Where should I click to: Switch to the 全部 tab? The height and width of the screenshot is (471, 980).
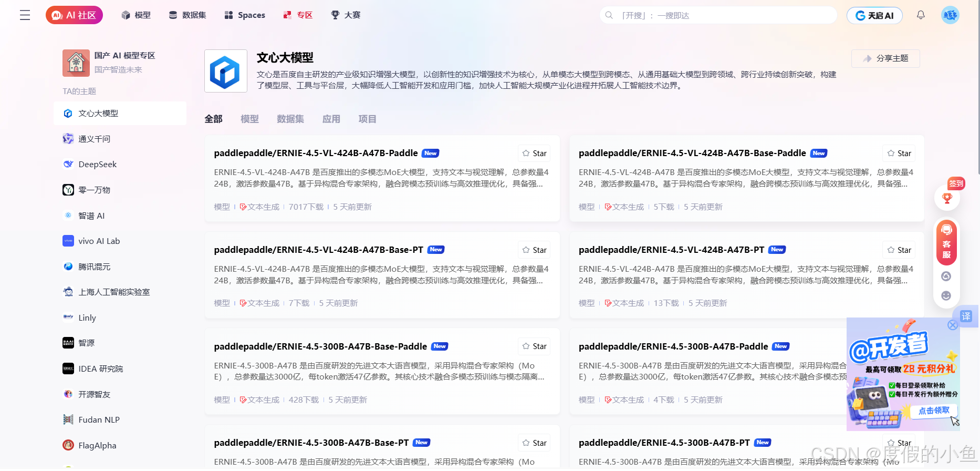213,119
